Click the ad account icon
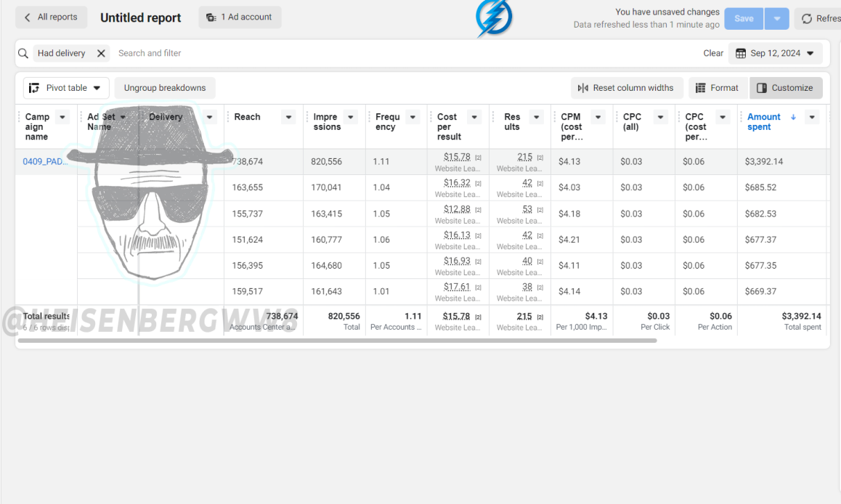This screenshot has height=504, width=841. (211, 17)
